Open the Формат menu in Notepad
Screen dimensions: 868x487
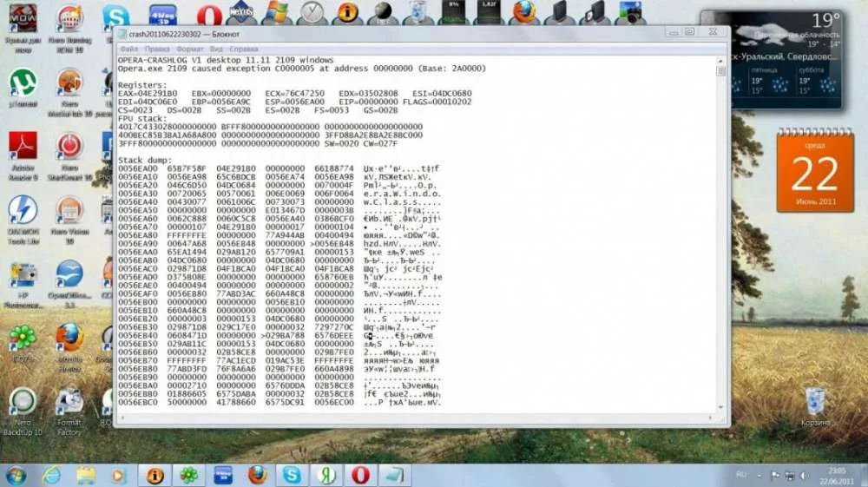190,49
